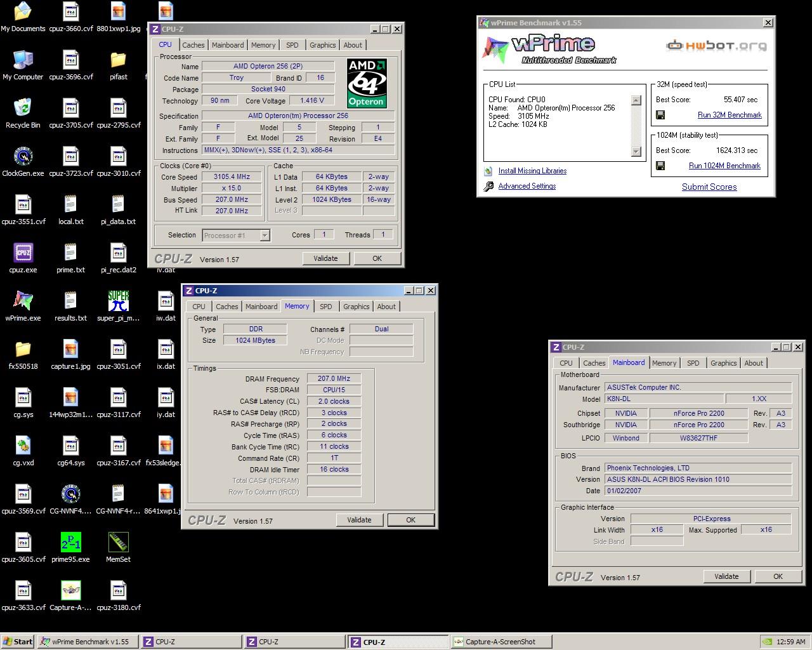Viewport: 812px width, 650px height.
Task: Click the AMD 64 Opteron logo in CPU-Z
Action: [367, 84]
